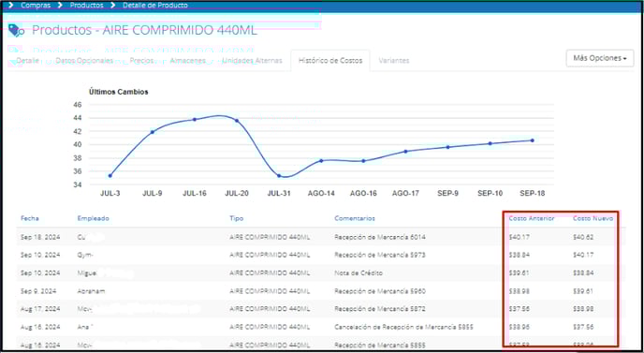Image resolution: width=644 pixels, height=353 pixels.
Task: Click the JUL-3 data point on chart
Action: pos(110,175)
